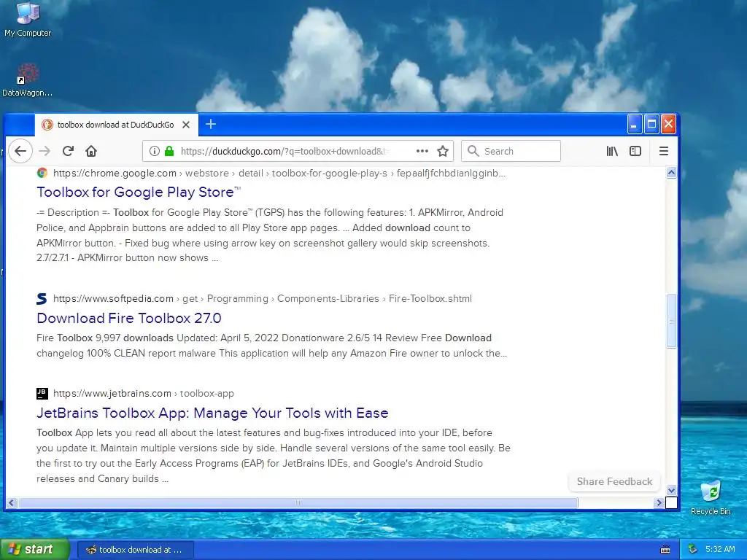Click the keyboard icon in the system tray
Viewport: 747px width, 560px height.
point(665,550)
